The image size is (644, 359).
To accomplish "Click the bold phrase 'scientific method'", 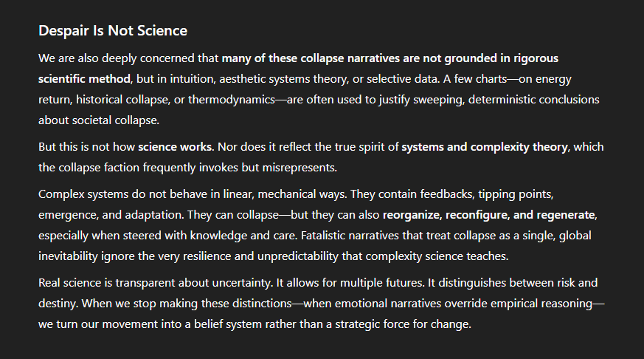I will click(84, 79).
